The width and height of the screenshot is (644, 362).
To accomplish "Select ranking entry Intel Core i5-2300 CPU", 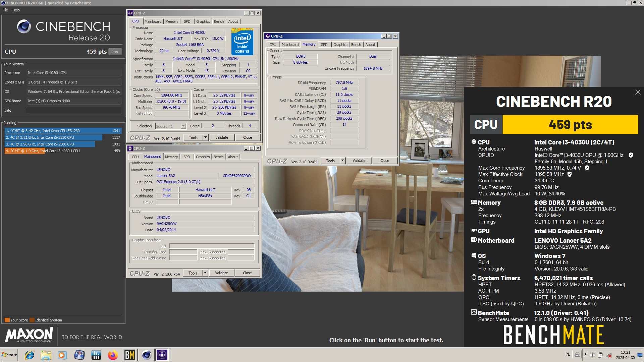I will click(x=63, y=144).
